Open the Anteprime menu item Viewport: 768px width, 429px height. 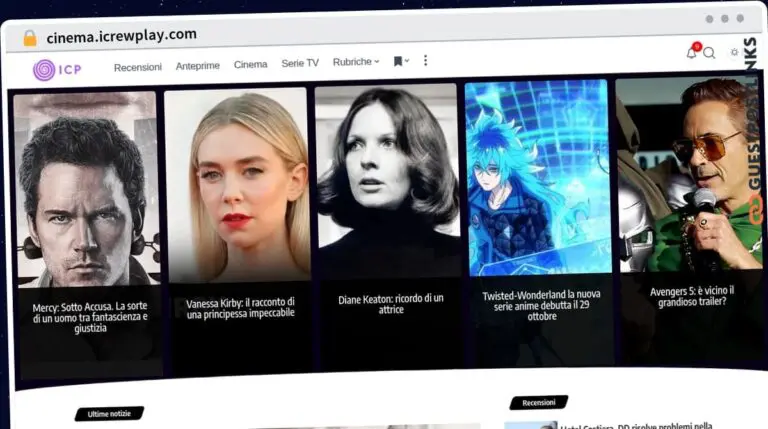[197, 65]
